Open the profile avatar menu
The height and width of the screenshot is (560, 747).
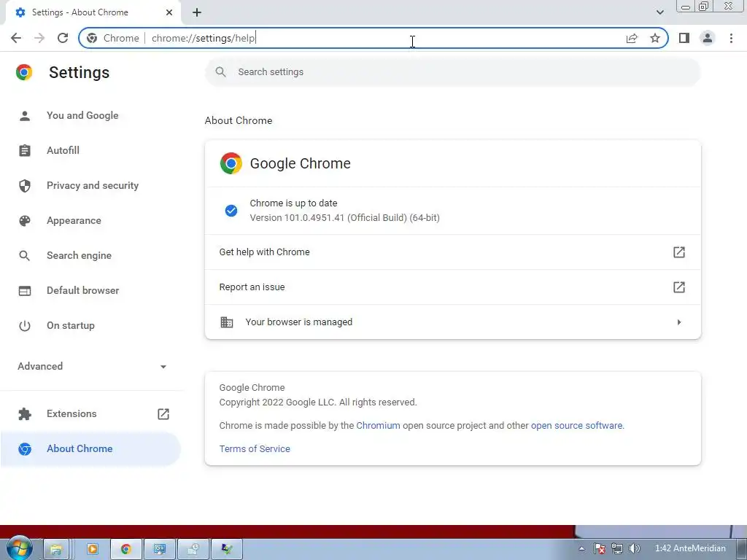708,38
